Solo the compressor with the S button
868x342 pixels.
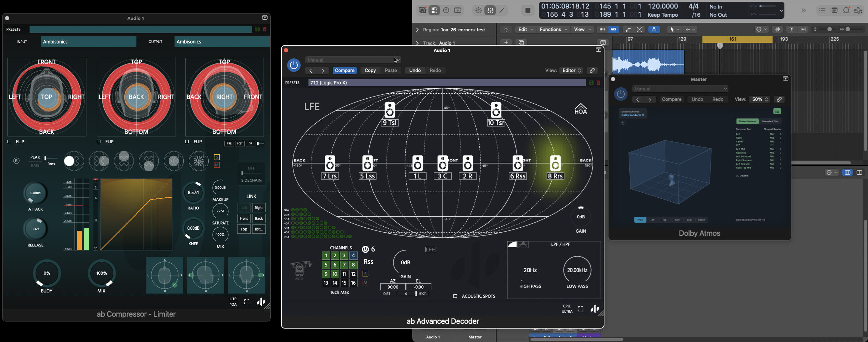[217, 157]
